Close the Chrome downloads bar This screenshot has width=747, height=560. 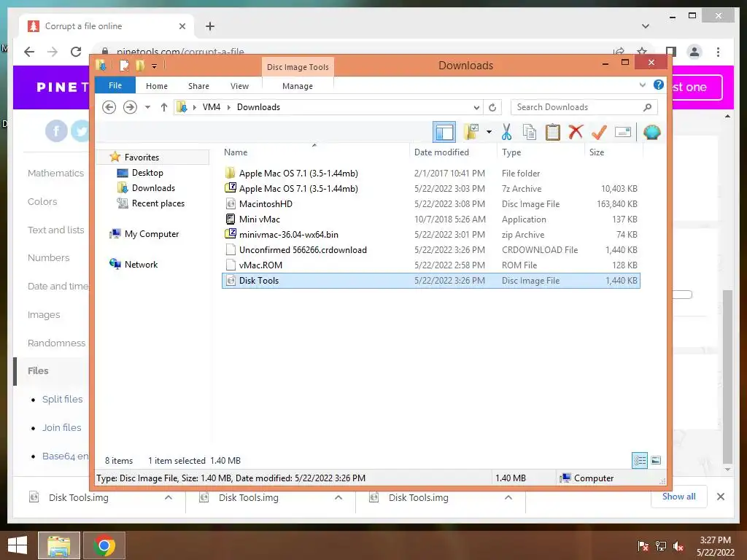click(x=720, y=497)
